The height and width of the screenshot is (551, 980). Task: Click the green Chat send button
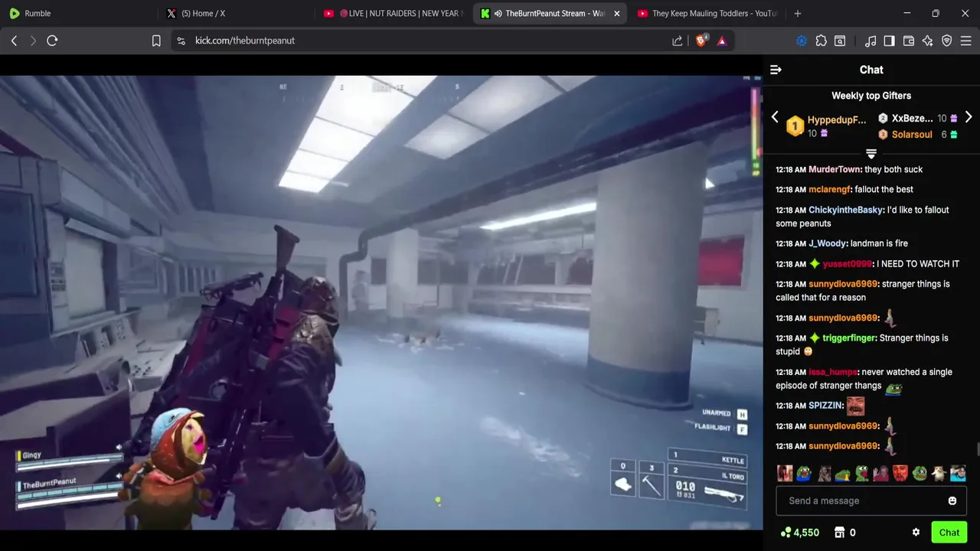pos(949,533)
